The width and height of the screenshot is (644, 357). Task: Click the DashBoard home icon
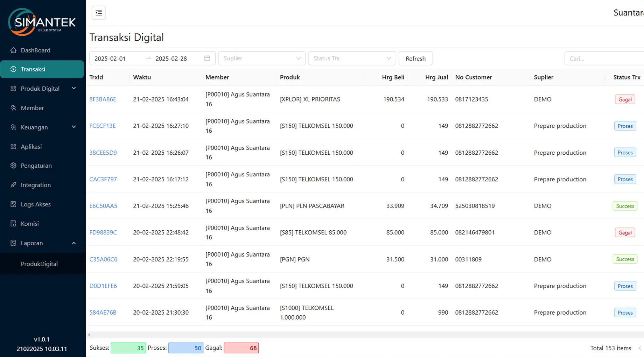(13, 50)
